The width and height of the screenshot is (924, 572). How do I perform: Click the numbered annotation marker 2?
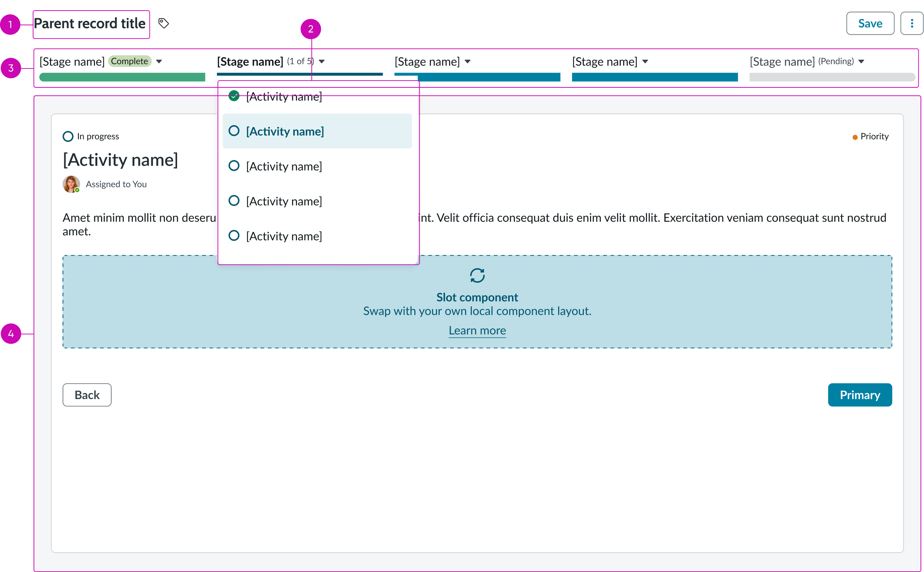pyautogui.click(x=311, y=29)
